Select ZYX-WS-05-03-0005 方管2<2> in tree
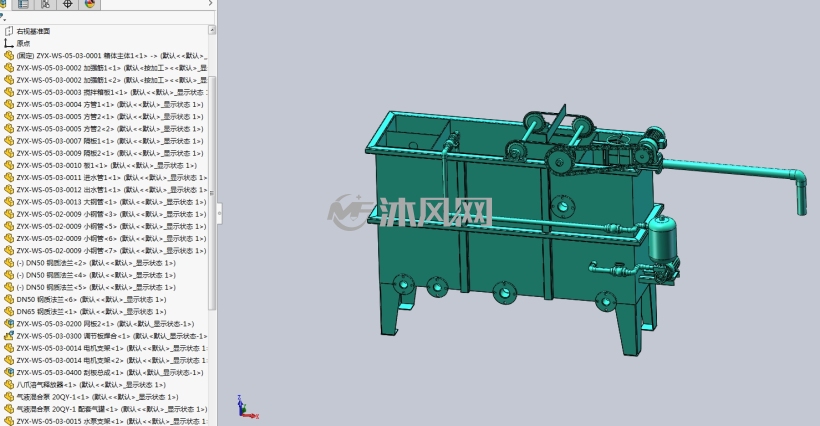Screen dimensions: 820x426 click(x=110, y=129)
